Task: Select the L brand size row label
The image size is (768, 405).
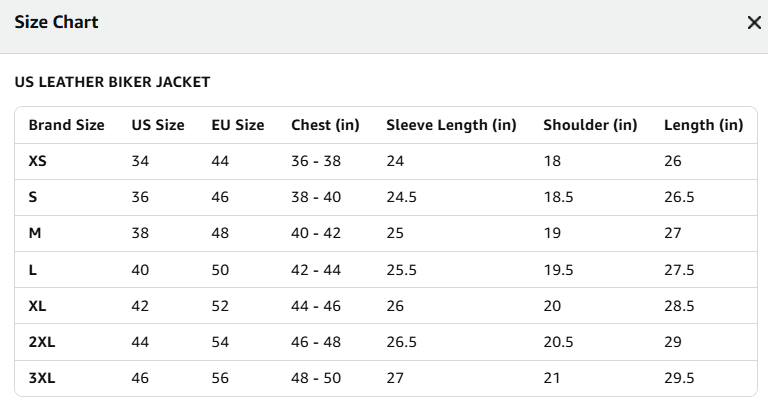Action: [x=32, y=270]
